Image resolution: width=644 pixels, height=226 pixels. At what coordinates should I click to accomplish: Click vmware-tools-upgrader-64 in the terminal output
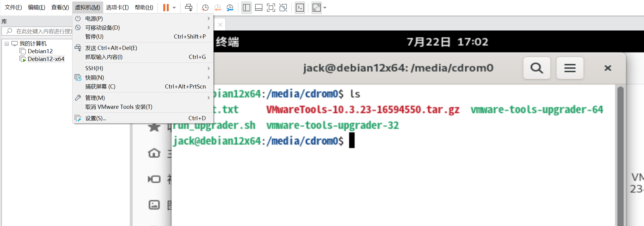(x=537, y=110)
